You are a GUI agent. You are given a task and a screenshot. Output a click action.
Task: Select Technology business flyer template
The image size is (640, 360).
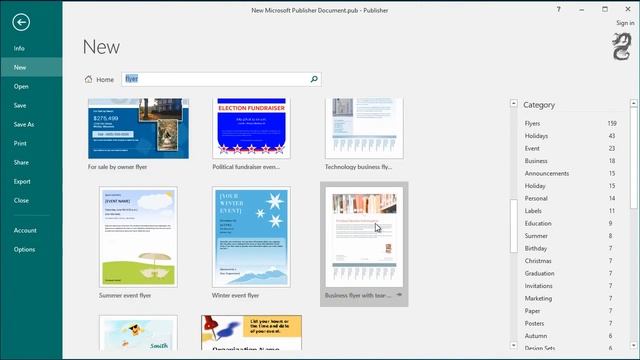(x=364, y=128)
